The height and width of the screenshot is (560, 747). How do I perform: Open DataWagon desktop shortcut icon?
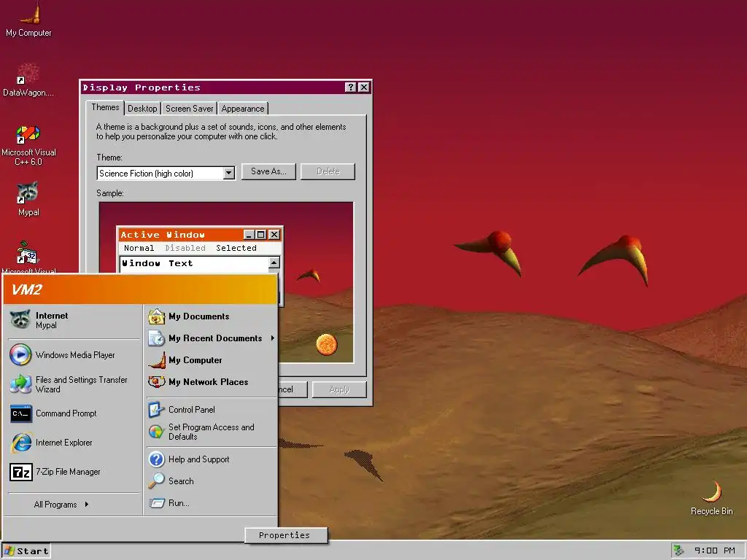coord(28,79)
